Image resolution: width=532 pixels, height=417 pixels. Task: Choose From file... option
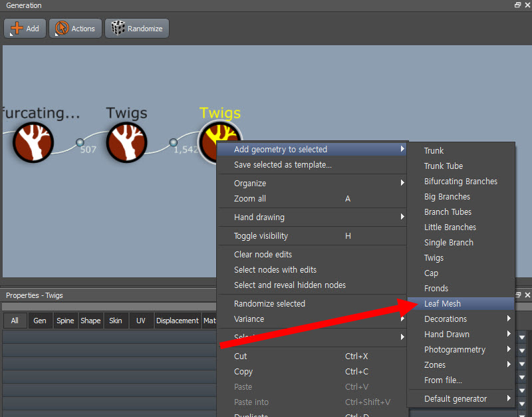coord(462,380)
